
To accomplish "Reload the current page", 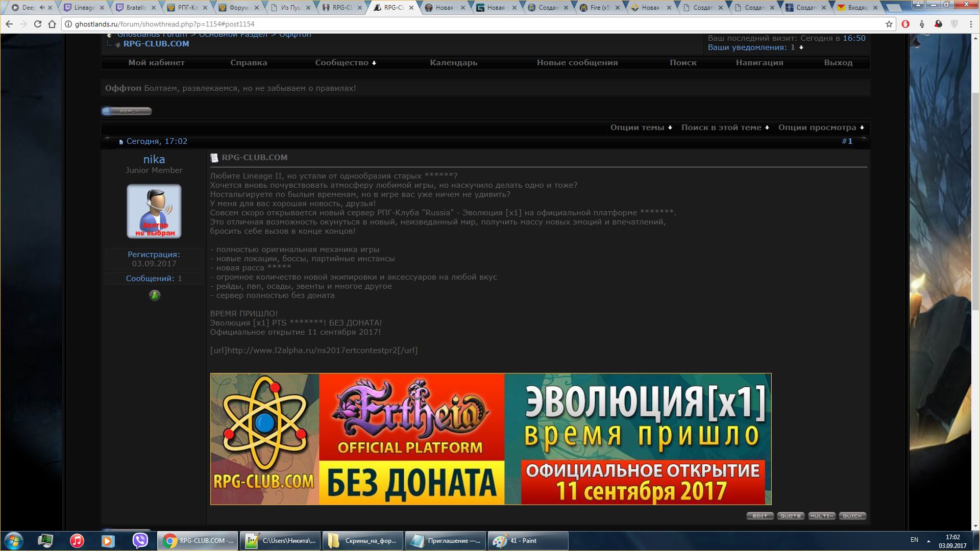I will click(x=38, y=24).
